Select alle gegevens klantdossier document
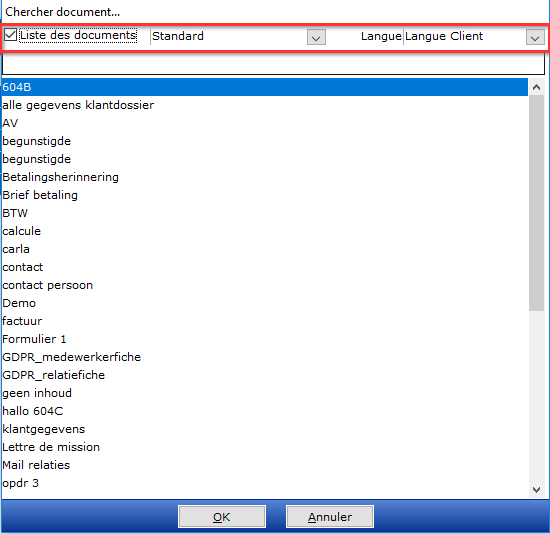This screenshot has width=550, height=534. coord(264,105)
